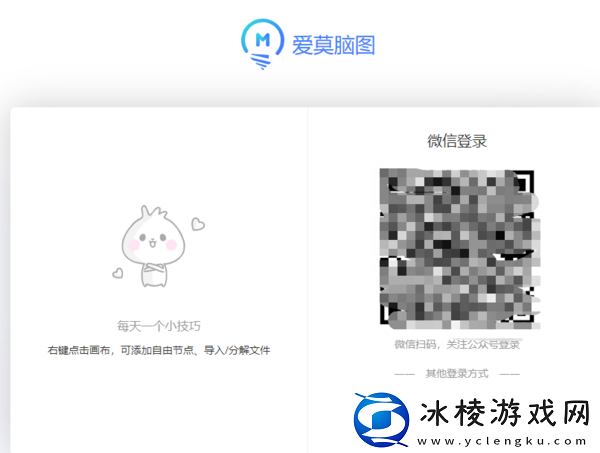Click the cartoon bun mascot illustration
The height and width of the screenshot is (453, 600).
(x=158, y=247)
